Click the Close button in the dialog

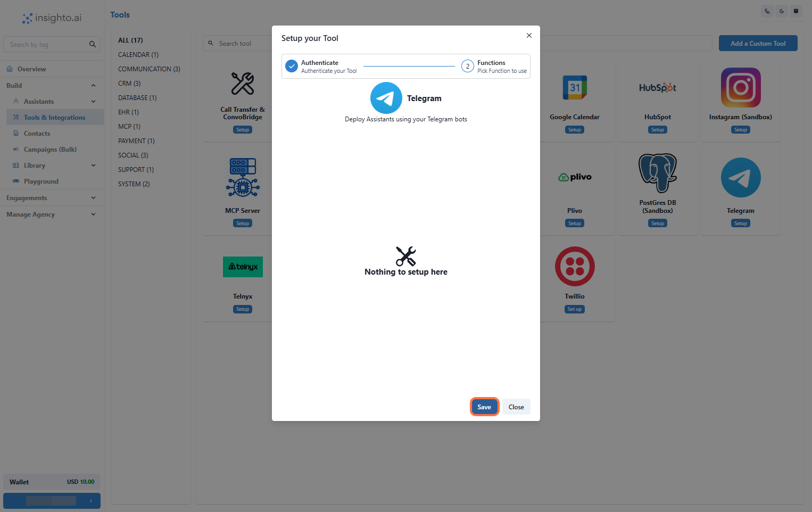(516, 407)
